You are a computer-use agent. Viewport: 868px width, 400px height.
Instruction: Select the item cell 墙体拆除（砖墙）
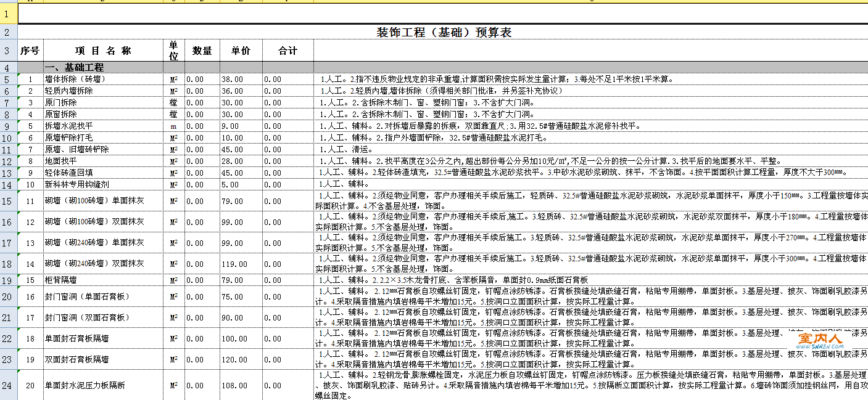103,80
